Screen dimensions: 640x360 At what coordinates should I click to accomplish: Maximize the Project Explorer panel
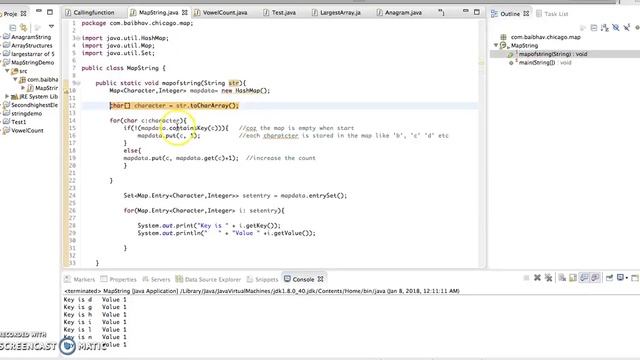point(50,12)
